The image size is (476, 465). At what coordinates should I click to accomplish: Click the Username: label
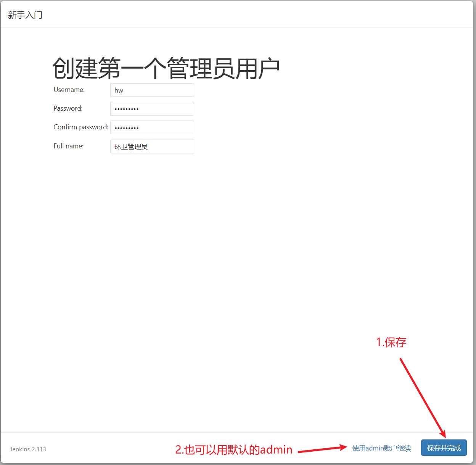[x=69, y=90]
